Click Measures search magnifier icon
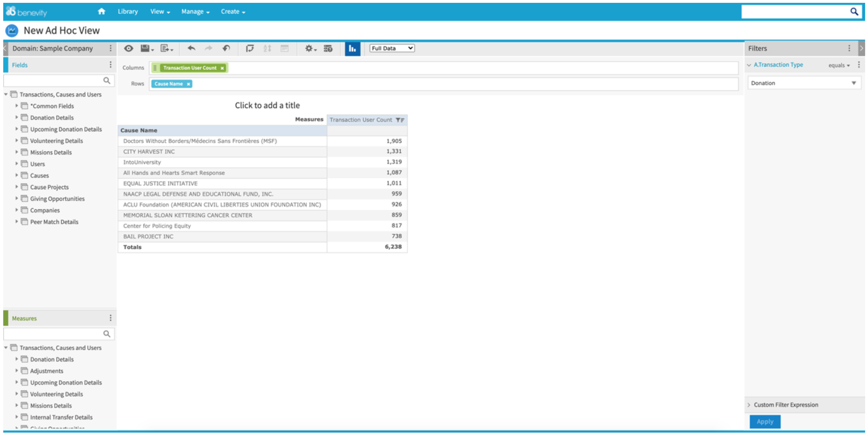The width and height of the screenshot is (868, 436). click(107, 333)
